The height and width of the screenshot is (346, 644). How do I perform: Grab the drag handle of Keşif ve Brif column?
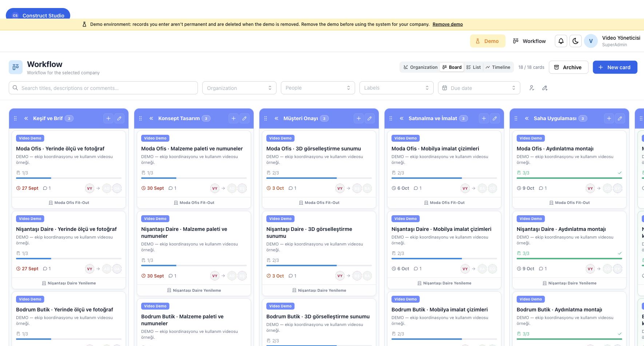pyautogui.click(x=15, y=118)
